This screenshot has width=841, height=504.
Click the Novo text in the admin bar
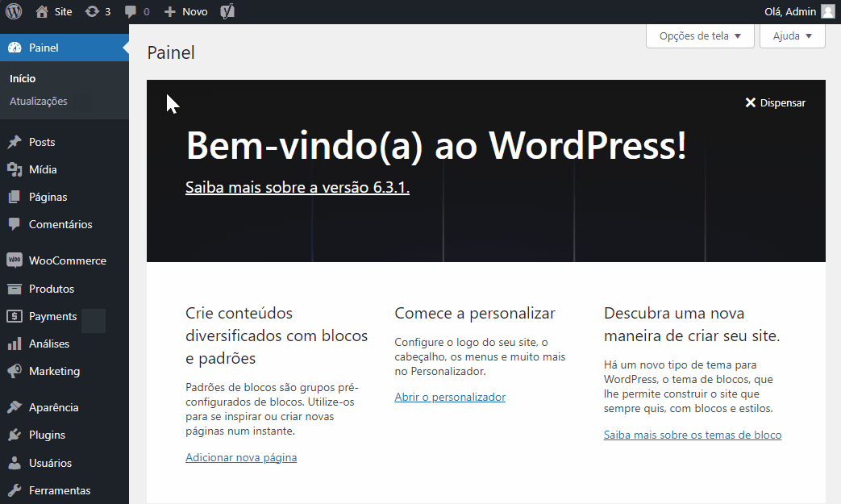point(194,12)
